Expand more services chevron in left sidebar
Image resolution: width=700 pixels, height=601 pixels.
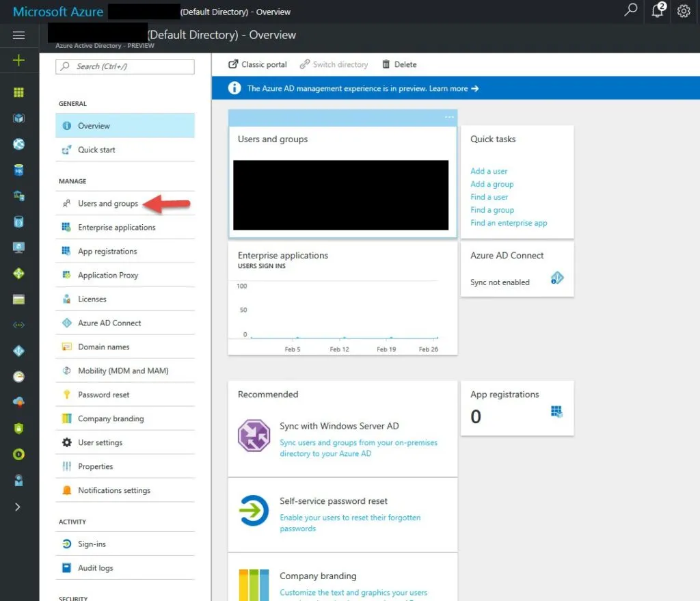pos(18,507)
